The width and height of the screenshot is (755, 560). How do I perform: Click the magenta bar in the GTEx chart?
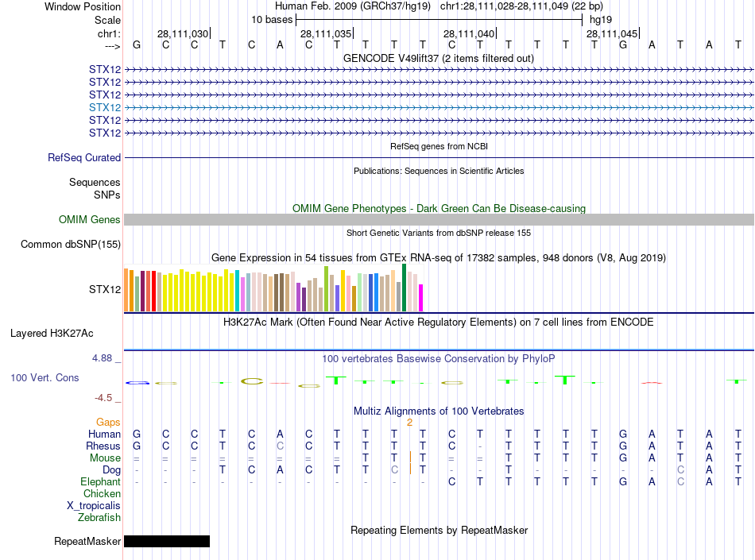pyautogui.click(x=420, y=298)
